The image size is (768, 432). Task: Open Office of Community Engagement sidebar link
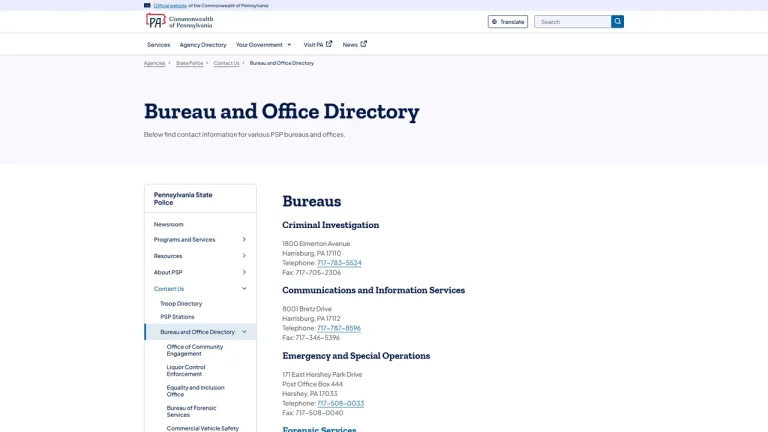(194, 350)
